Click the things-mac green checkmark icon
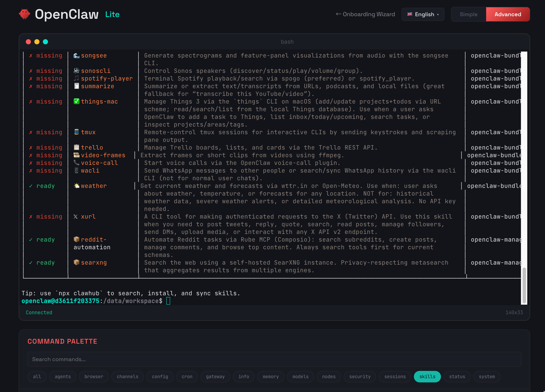 coord(76,101)
